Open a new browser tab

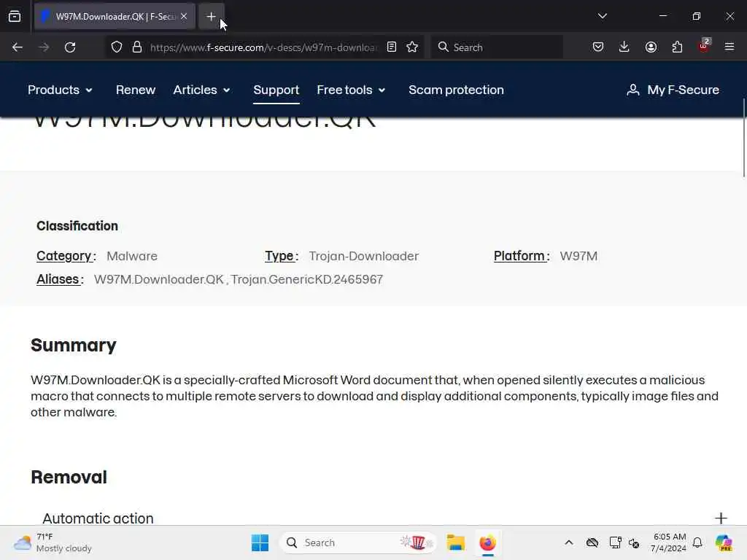point(211,17)
